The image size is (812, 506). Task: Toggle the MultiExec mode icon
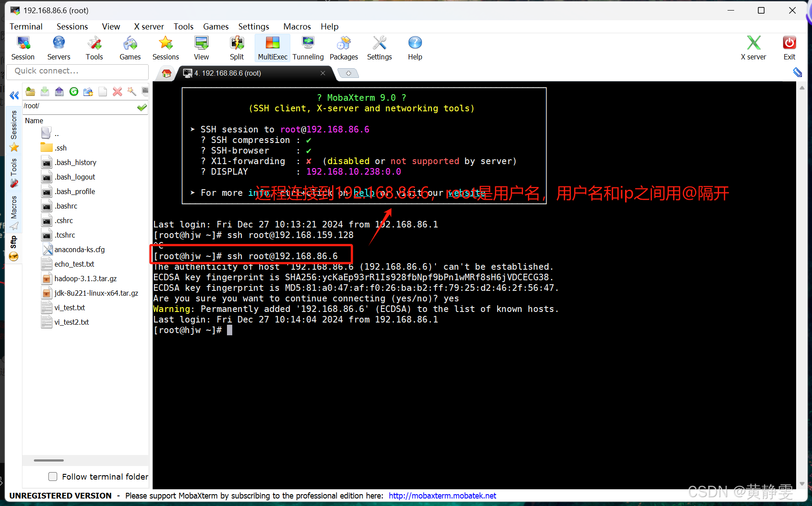point(272,48)
